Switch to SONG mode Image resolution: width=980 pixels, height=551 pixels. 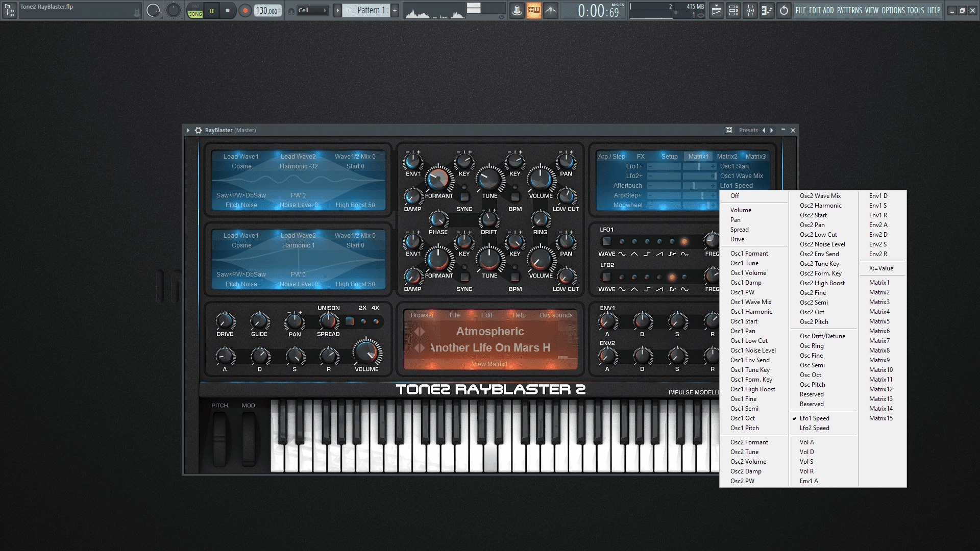click(x=195, y=14)
